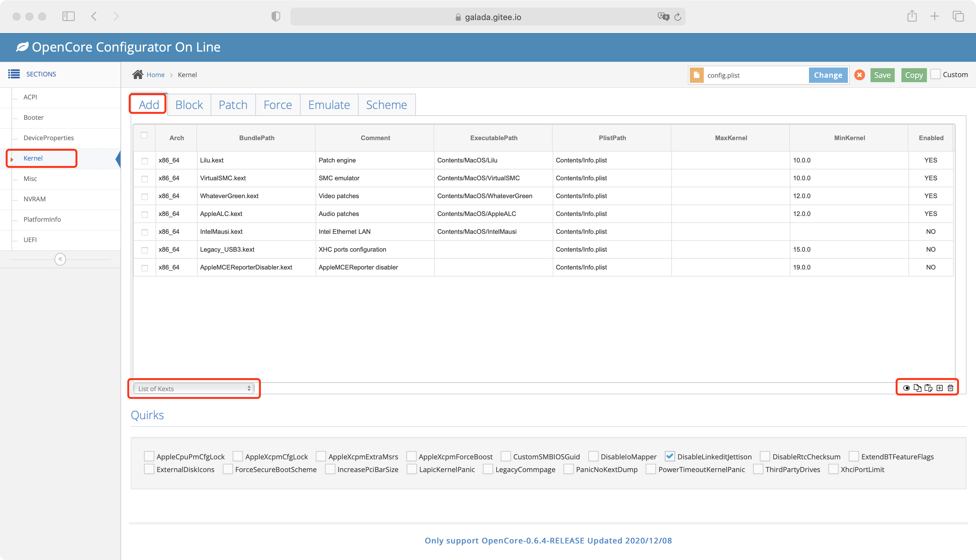Click the Safari share icon
Viewport: 976px width, 560px height.
pyautogui.click(x=912, y=16)
